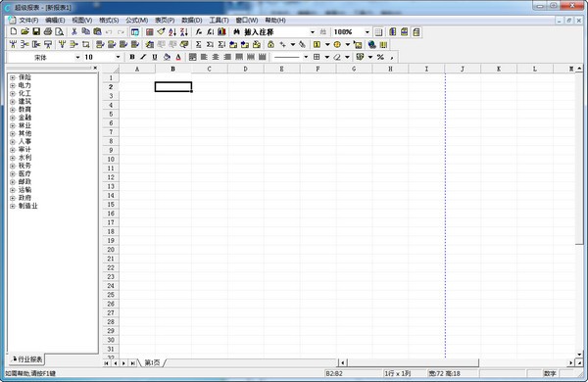
Task: Sort ascending with the A-Z arrow icon
Action: point(172,32)
